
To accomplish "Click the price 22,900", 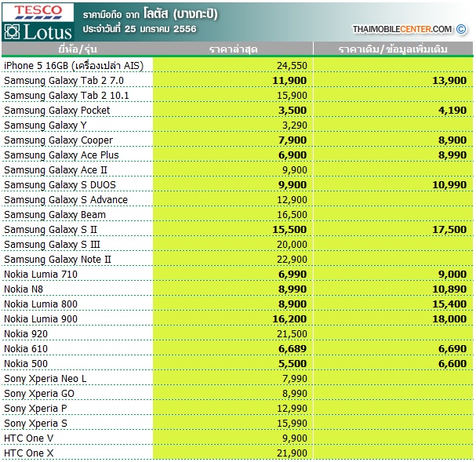I will click(x=292, y=259).
